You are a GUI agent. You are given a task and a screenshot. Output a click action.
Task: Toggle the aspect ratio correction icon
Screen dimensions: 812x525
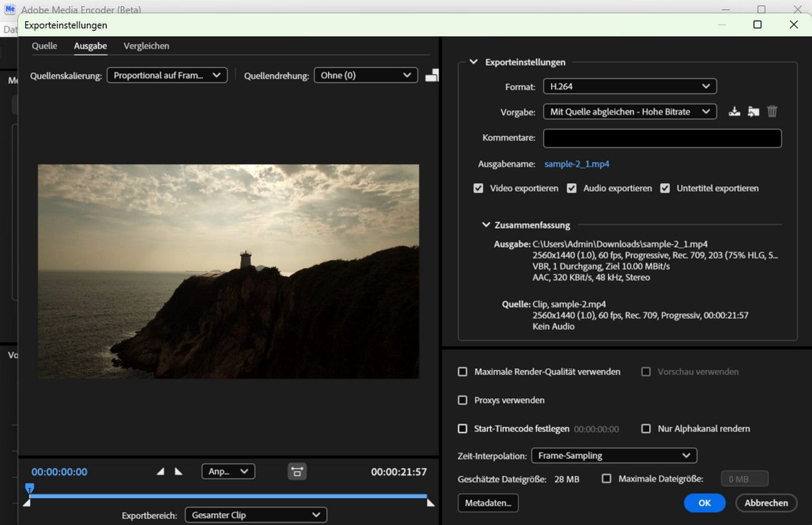[297, 472]
